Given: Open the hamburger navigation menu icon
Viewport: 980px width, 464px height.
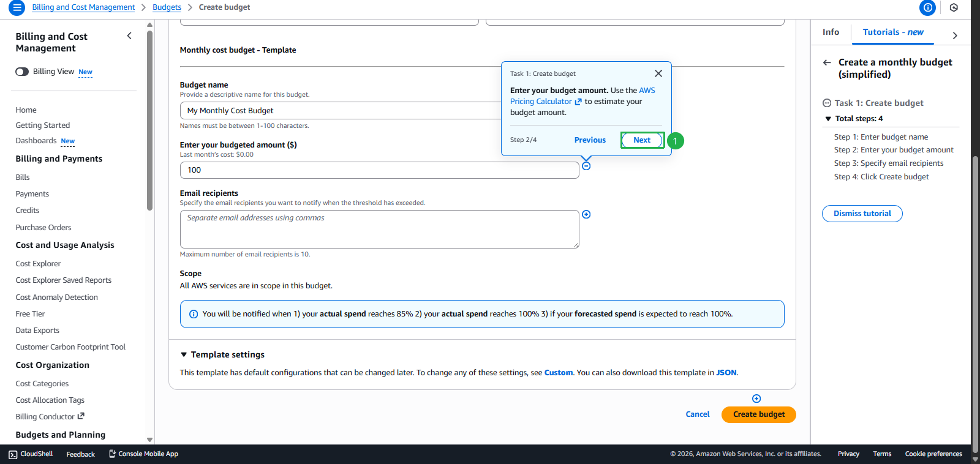Looking at the screenshot, I should tap(17, 7).
